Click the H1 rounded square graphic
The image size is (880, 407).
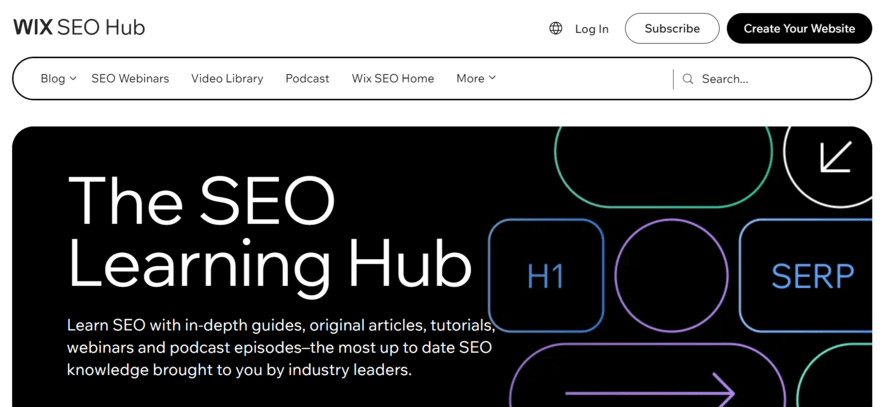(x=546, y=276)
